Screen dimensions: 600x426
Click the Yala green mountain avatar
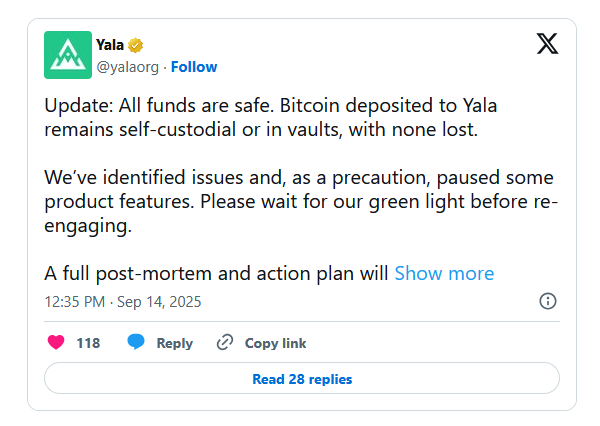[x=68, y=55]
